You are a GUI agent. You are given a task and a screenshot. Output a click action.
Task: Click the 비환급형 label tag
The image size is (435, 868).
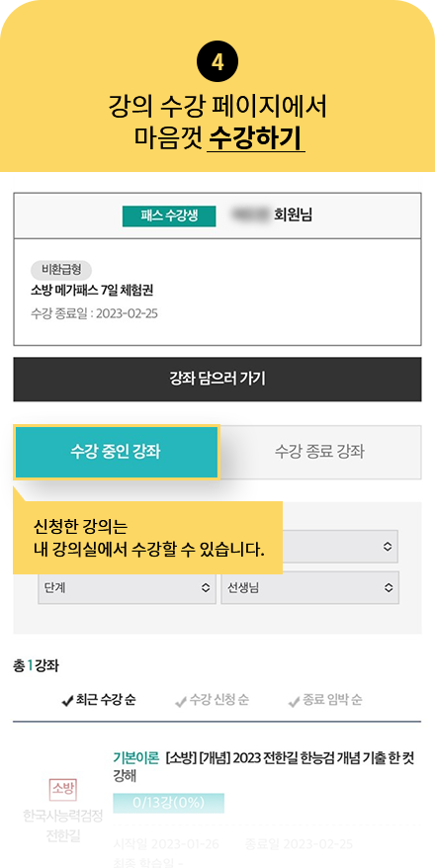pos(61,270)
